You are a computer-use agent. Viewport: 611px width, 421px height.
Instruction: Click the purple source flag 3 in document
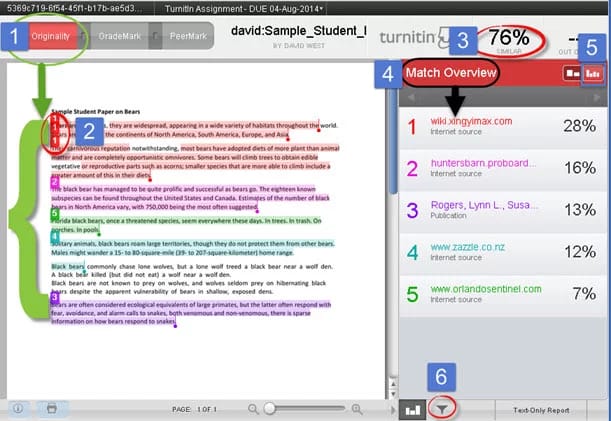coord(55,297)
